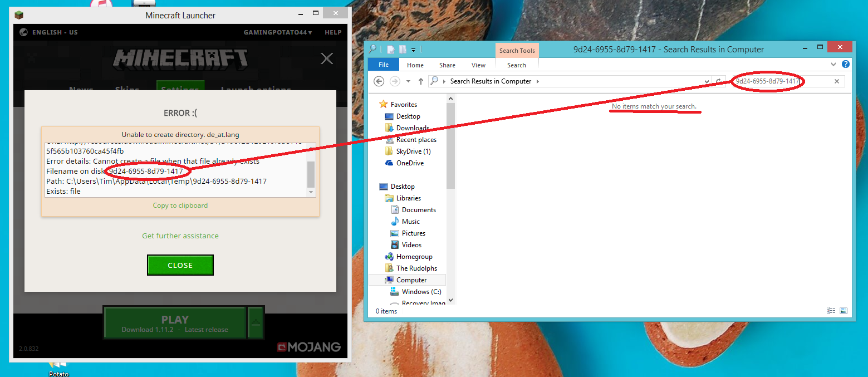This screenshot has height=377, width=868.
Task: Open the Customize Quick Access Toolbar dropdown
Action: click(414, 50)
